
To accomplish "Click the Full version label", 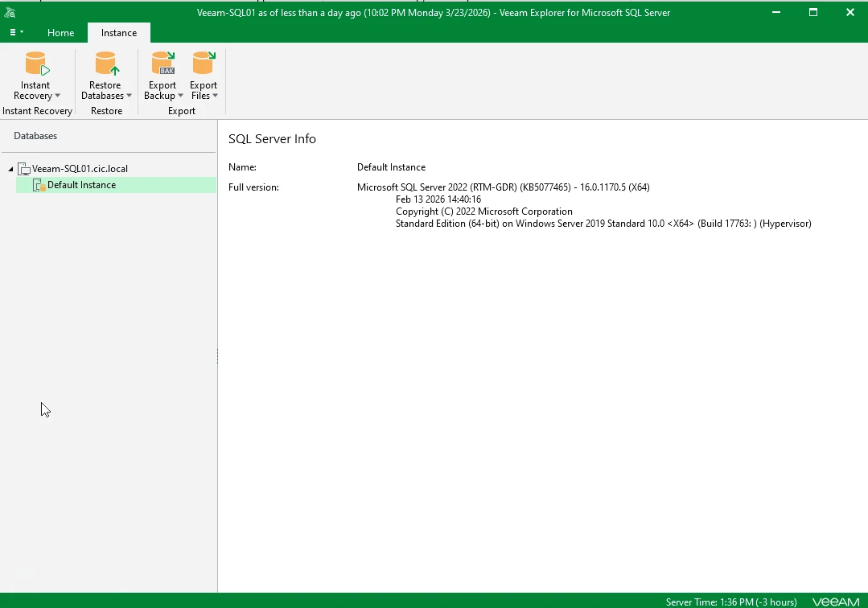I will point(253,187).
